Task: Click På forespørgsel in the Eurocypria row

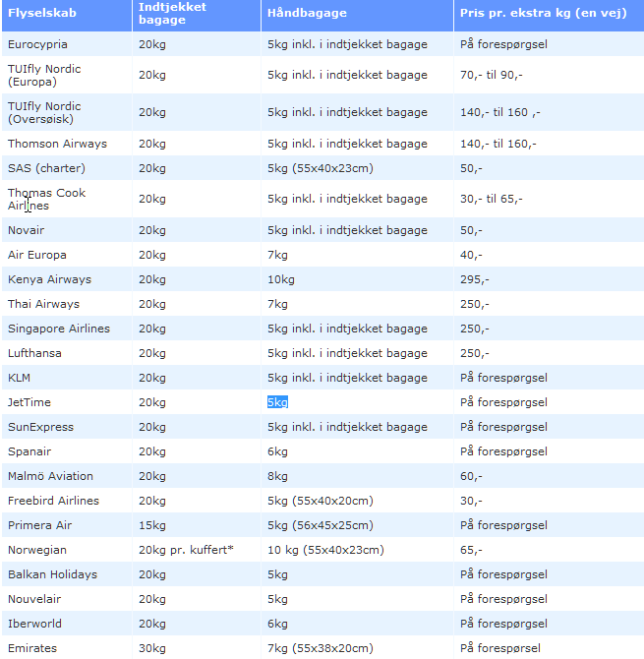Action: pyautogui.click(x=503, y=44)
